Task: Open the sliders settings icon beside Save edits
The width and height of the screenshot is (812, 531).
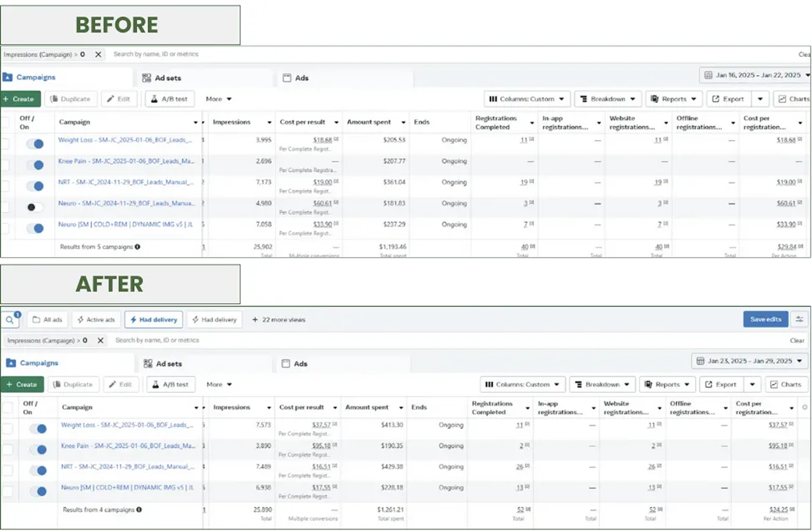Action: (800, 319)
